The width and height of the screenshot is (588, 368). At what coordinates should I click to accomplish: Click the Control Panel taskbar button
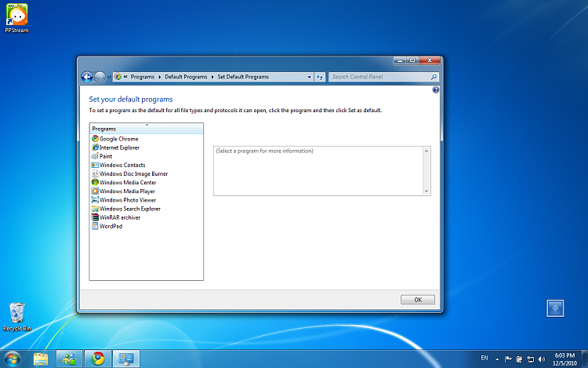[x=126, y=359]
